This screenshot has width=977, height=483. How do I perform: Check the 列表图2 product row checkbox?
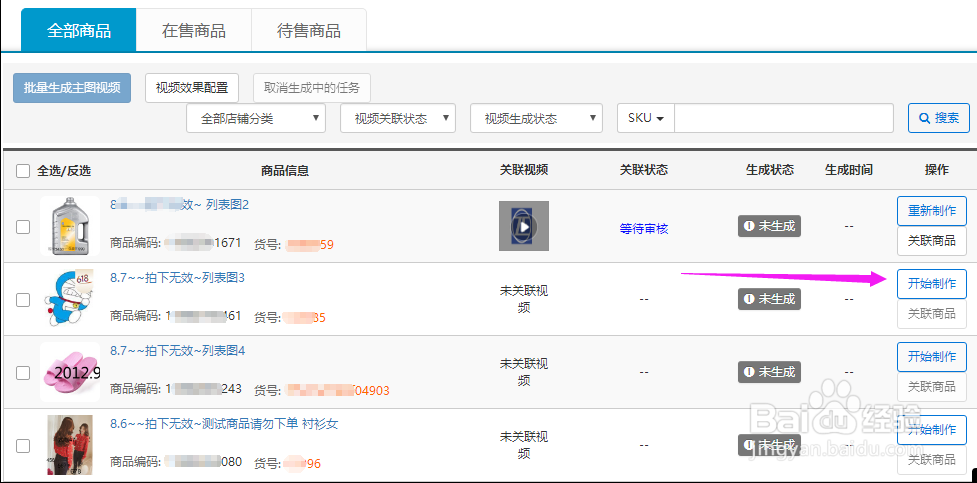point(23,227)
